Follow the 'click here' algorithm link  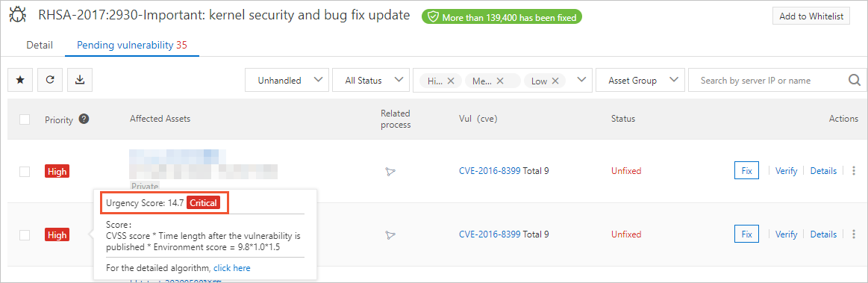pyautogui.click(x=232, y=268)
